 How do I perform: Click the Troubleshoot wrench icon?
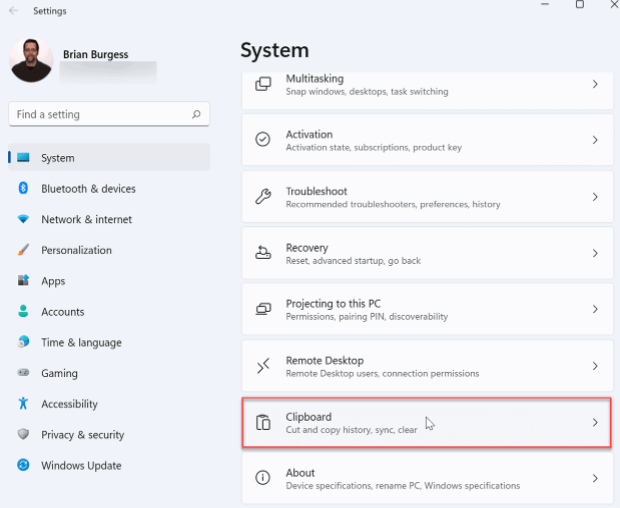[263, 196]
